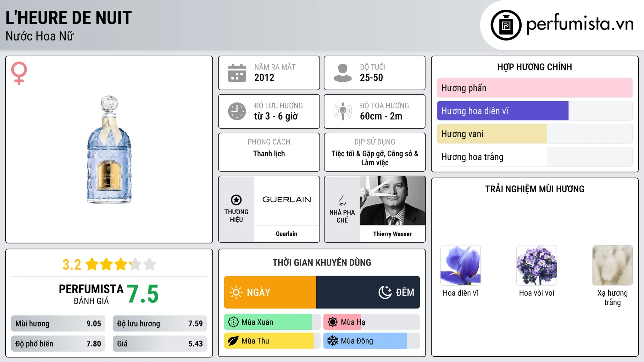Image resolution: width=644 pixels, height=362 pixels.
Task: Select the Hoa diên vĩ note image
Action: (x=460, y=265)
